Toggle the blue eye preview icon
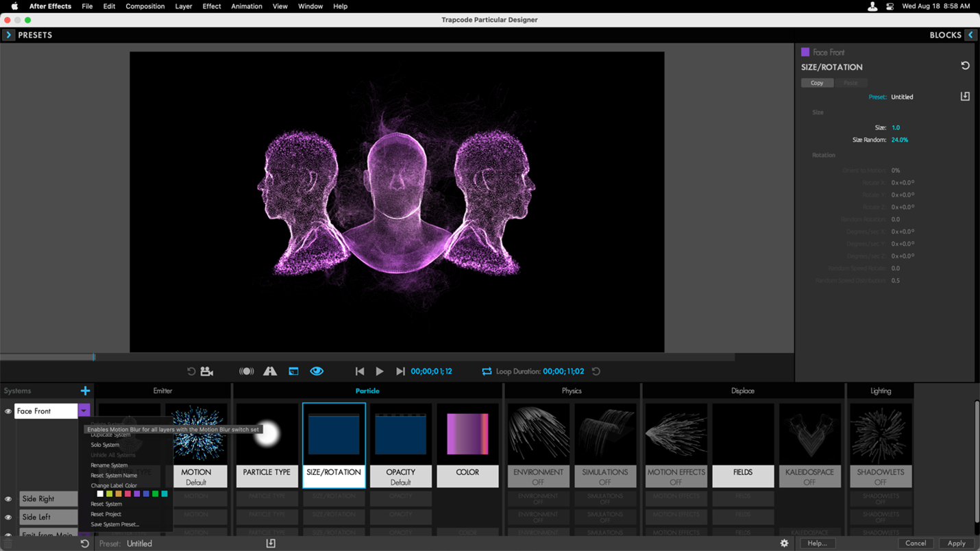 317,371
